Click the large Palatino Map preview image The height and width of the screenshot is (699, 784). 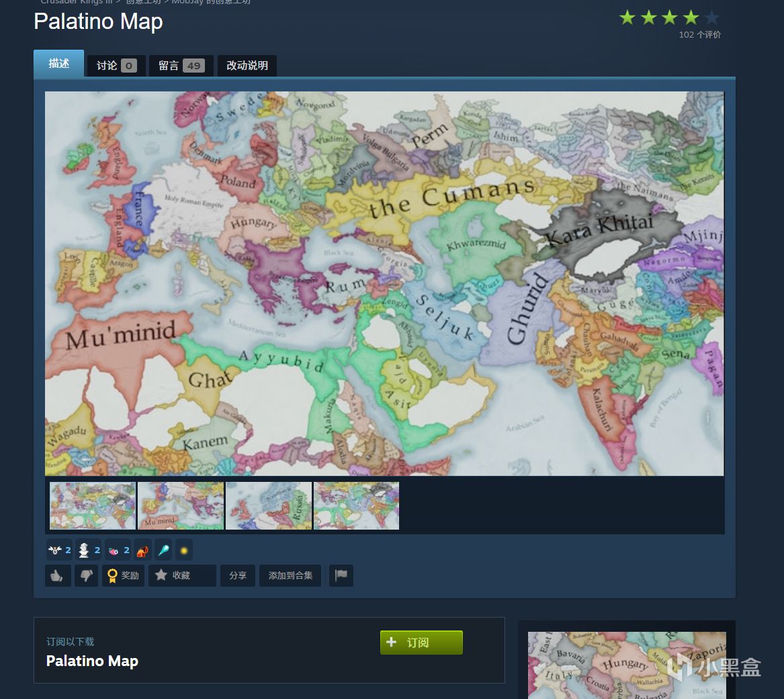coord(384,283)
